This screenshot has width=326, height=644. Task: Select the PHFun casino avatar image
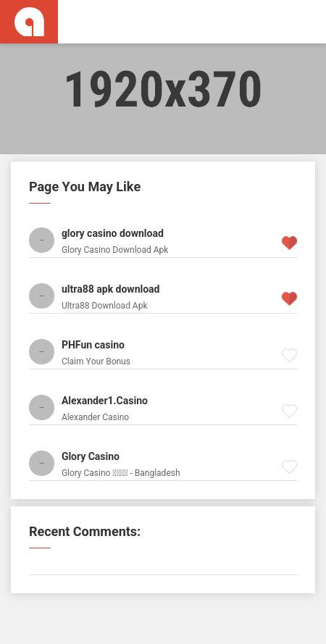pyautogui.click(x=41, y=351)
